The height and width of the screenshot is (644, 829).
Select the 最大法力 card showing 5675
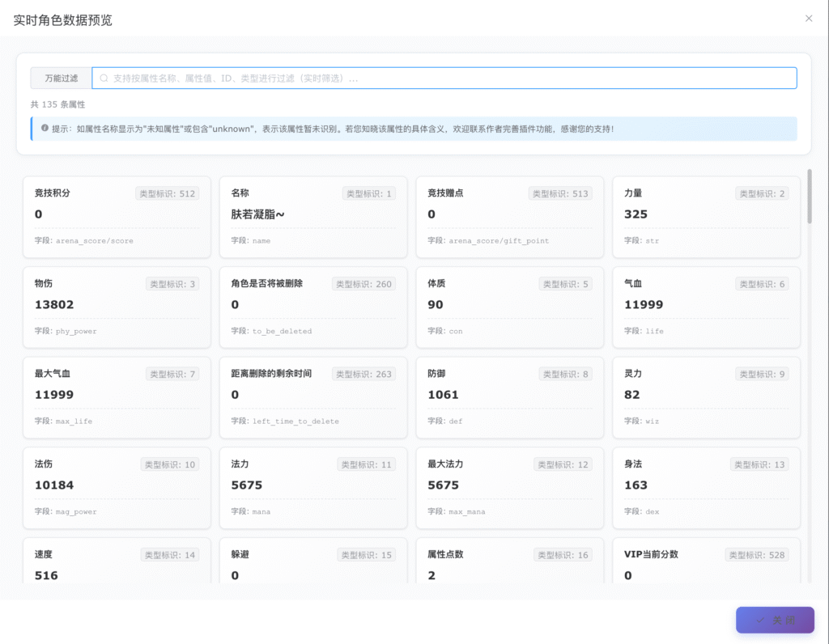tap(509, 488)
